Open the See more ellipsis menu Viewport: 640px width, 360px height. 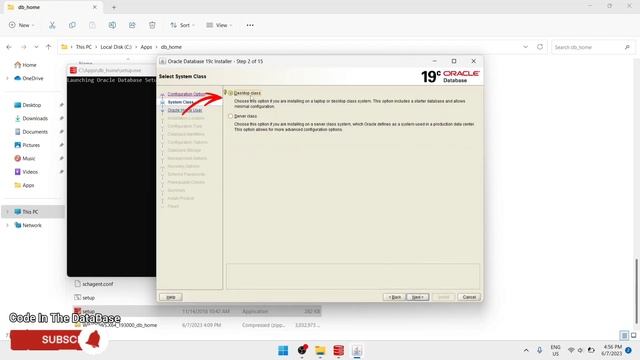[250, 25]
